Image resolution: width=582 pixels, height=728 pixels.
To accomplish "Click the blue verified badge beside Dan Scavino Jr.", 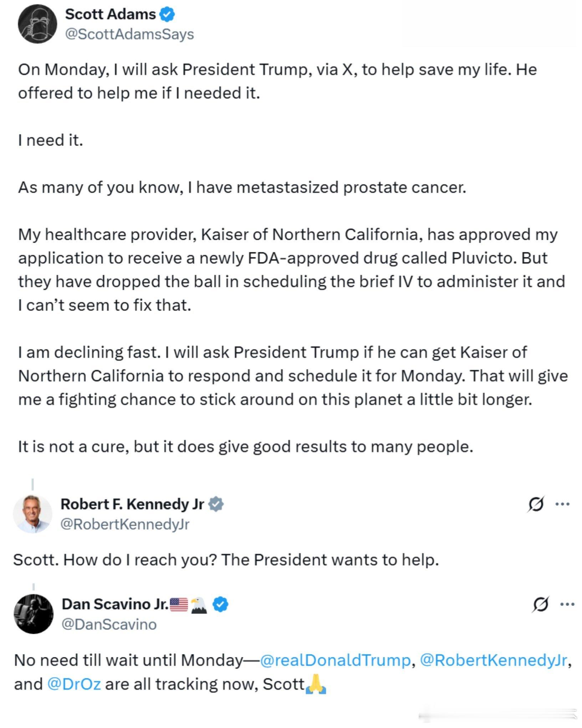I will point(221,604).
